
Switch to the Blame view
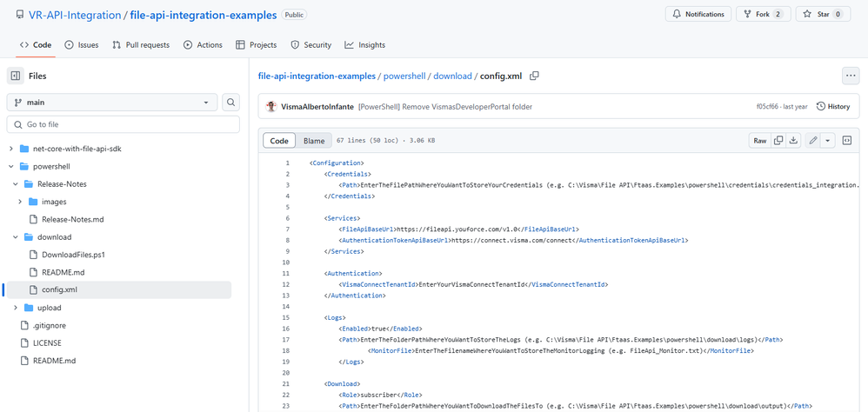(314, 141)
